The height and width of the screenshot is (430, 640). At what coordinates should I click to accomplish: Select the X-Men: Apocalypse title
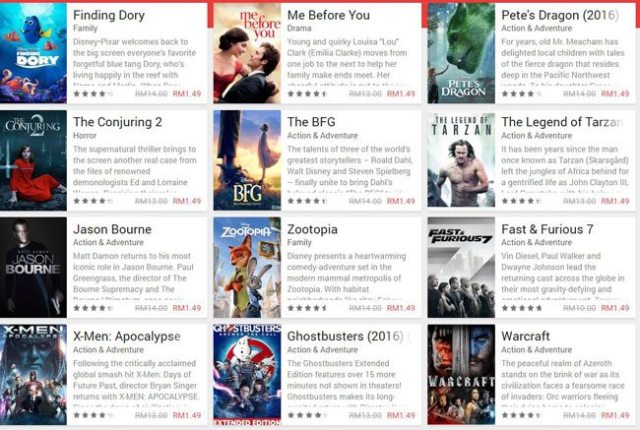click(x=127, y=337)
